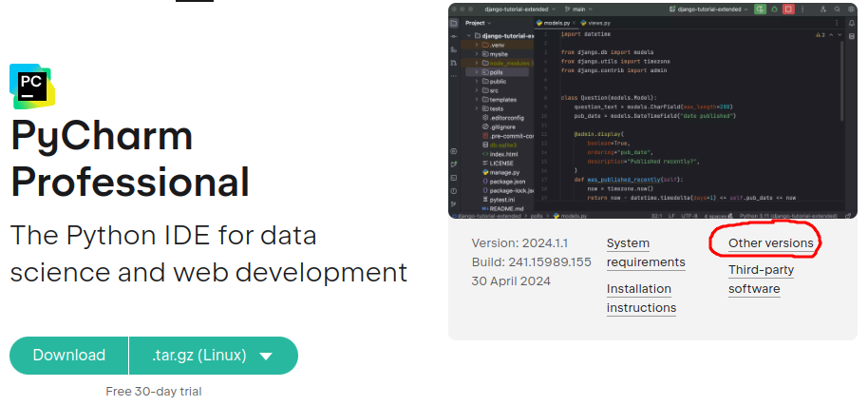Click the Debug bug icon in IDE preview
The width and height of the screenshot is (868, 406).
774,10
